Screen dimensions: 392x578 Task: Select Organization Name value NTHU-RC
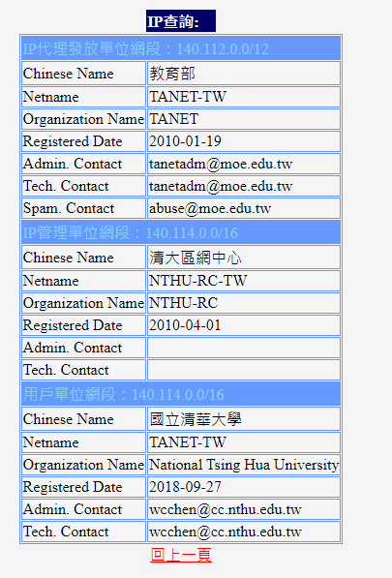pos(184,303)
